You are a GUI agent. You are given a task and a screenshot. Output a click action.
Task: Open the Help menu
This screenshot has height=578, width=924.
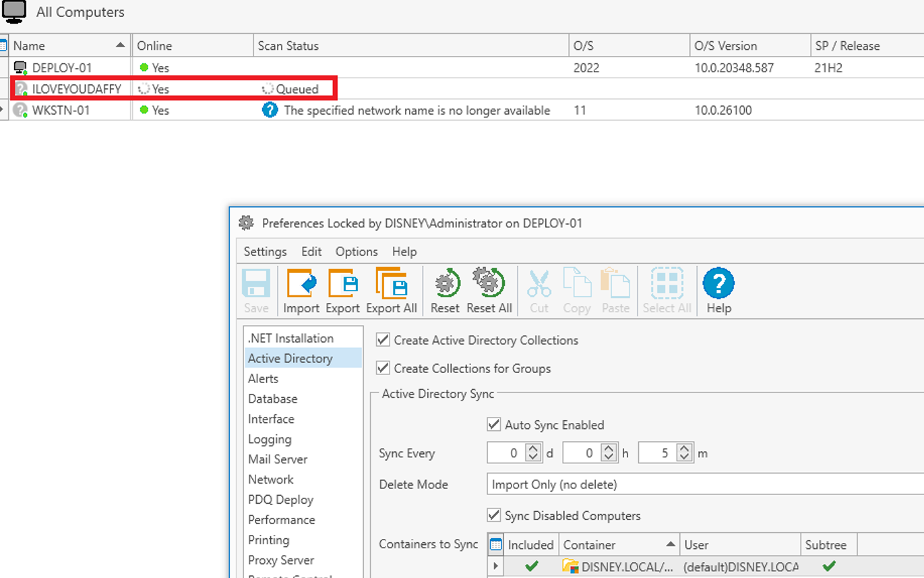404,252
